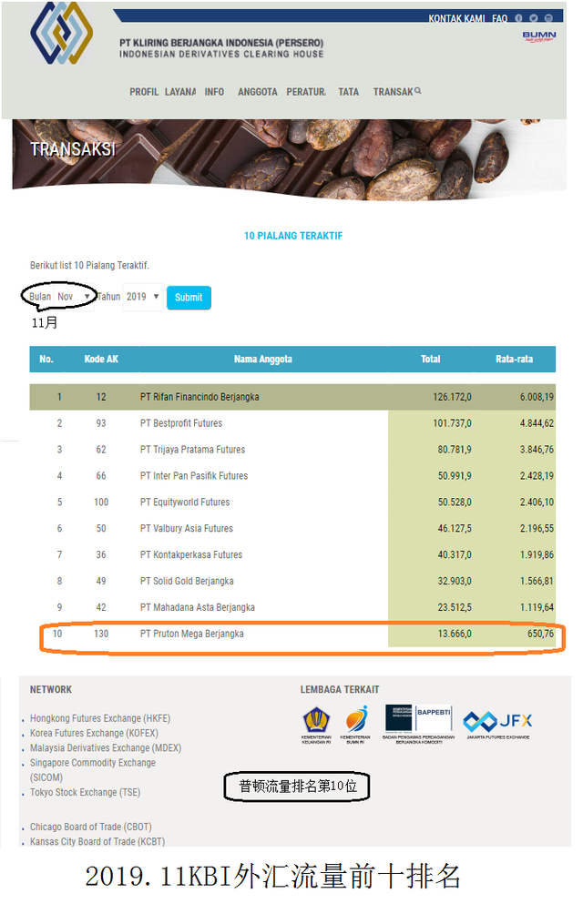Open the PROFIL menu
This screenshot has height=924, width=583.
click(x=144, y=92)
